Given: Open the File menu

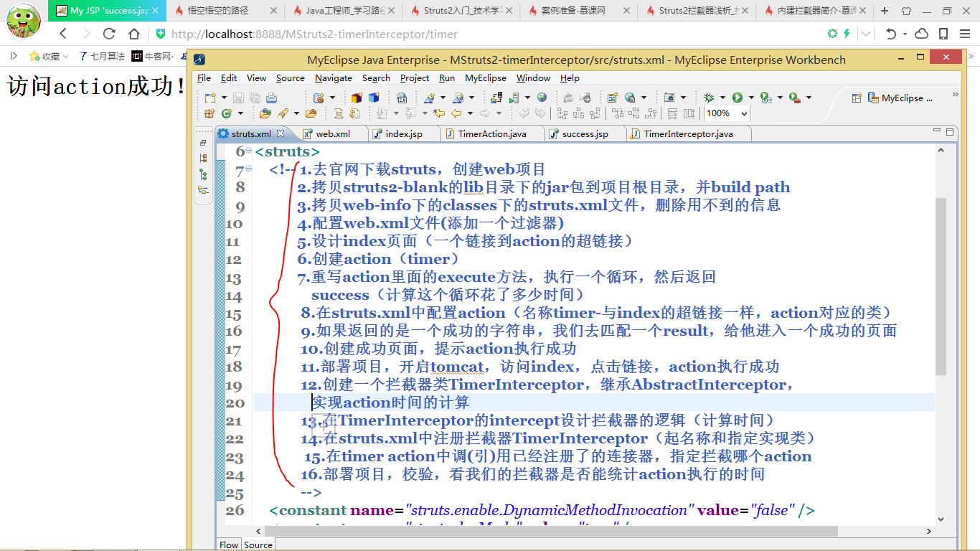Looking at the screenshot, I should click(x=204, y=78).
